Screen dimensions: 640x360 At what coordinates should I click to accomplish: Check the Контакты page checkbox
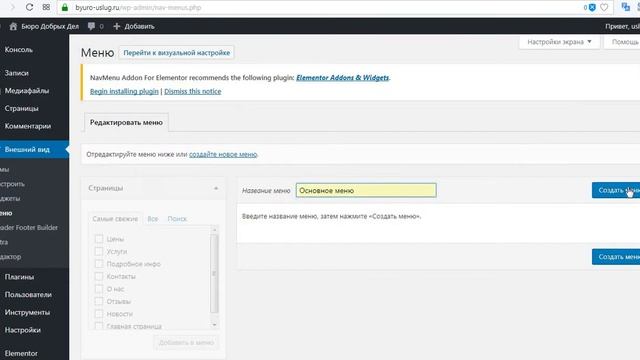tap(99, 276)
